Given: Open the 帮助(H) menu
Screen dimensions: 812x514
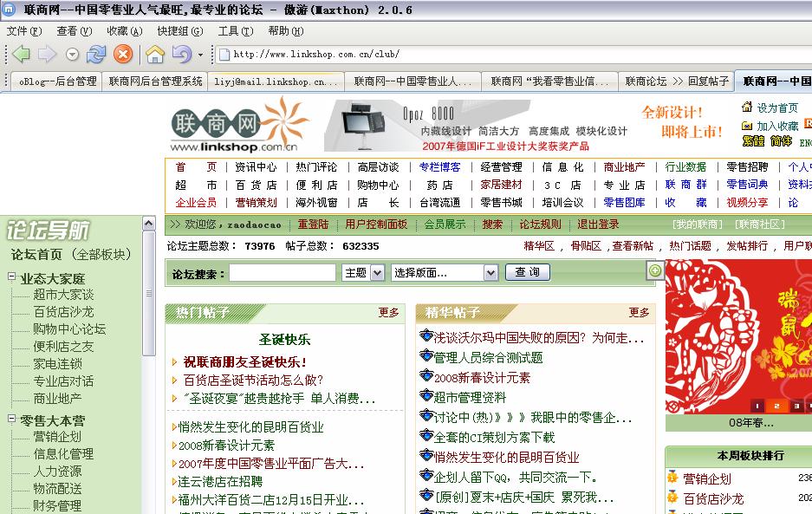Looking at the screenshot, I should [x=286, y=31].
